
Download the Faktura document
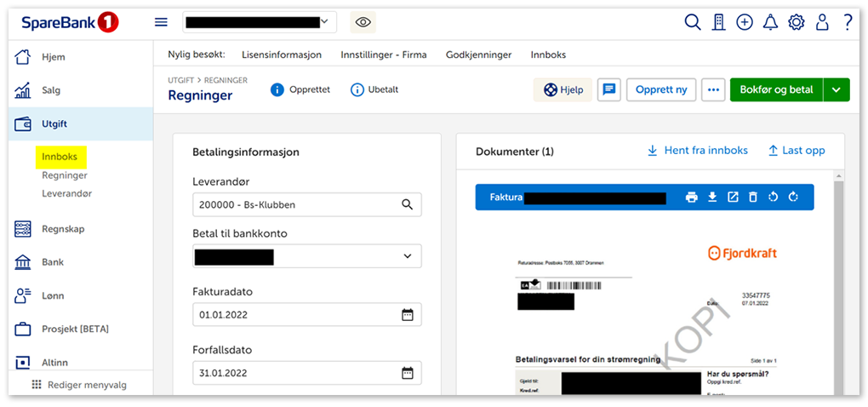click(712, 198)
